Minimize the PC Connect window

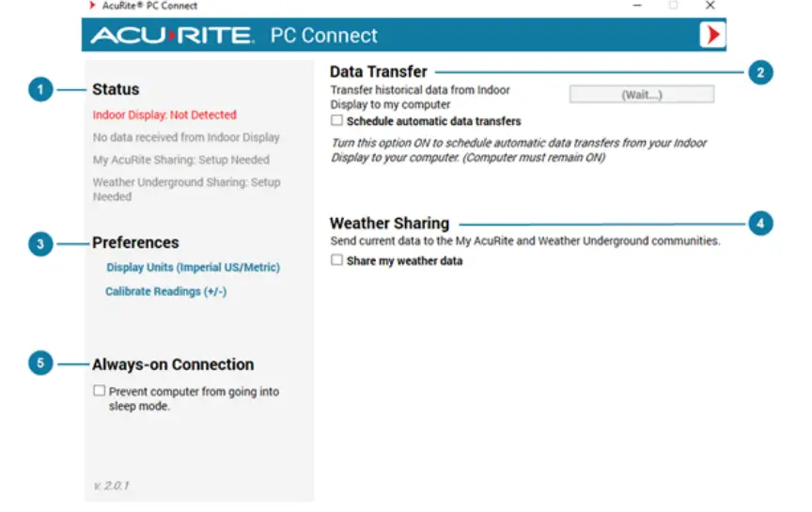(x=637, y=6)
